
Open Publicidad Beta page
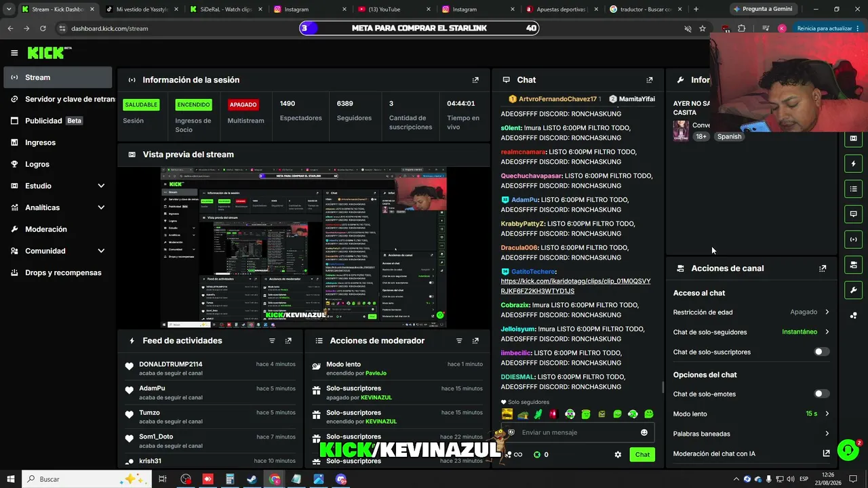pyautogui.click(x=58, y=121)
